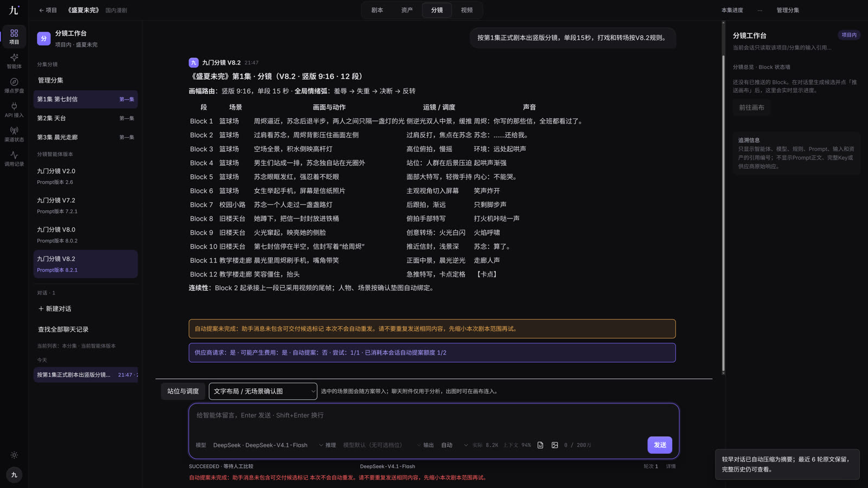Open 管理分集 in the top right
The height and width of the screenshot is (488, 868).
pos(788,10)
